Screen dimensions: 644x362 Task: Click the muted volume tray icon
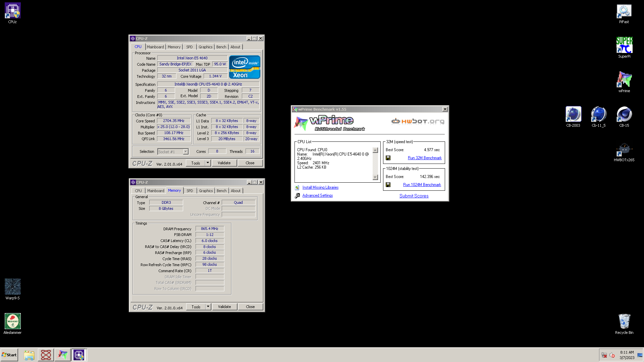click(x=612, y=355)
